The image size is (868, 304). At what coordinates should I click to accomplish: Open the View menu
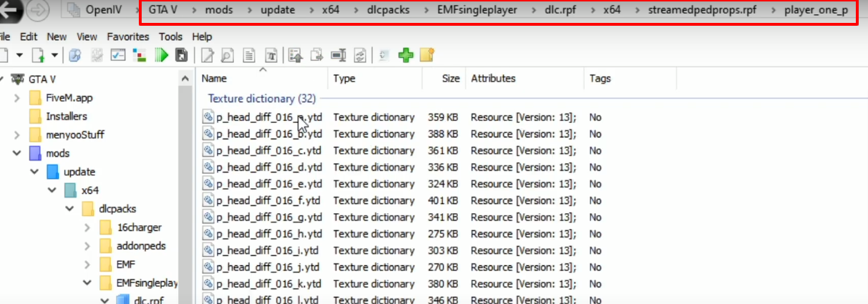coord(87,36)
